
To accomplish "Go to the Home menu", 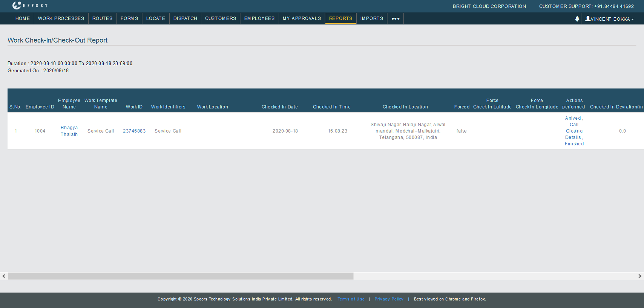I will coord(23,18).
